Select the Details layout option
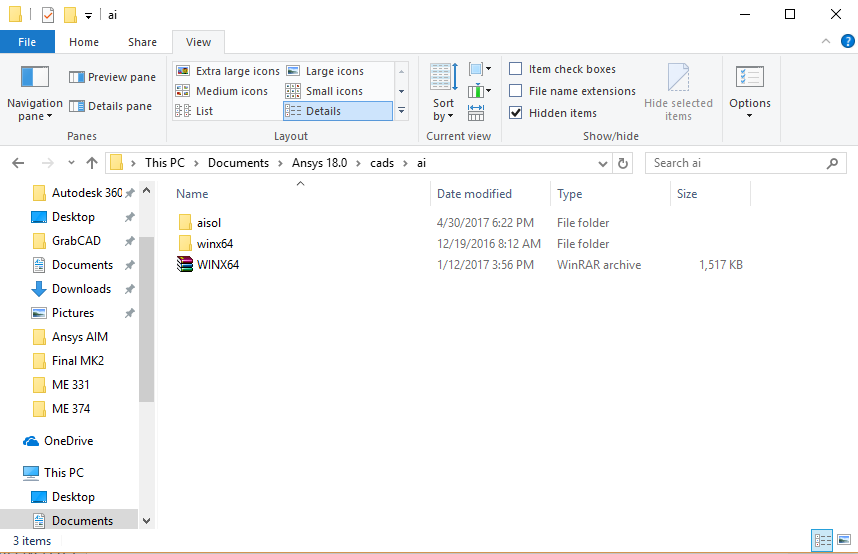Viewport: 858px width, 554px height. point(338,111)
